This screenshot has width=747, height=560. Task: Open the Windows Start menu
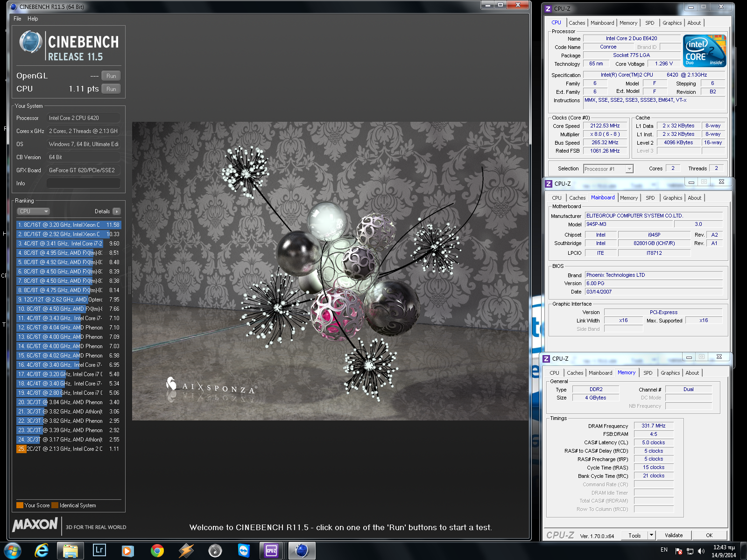pos(13,551)
